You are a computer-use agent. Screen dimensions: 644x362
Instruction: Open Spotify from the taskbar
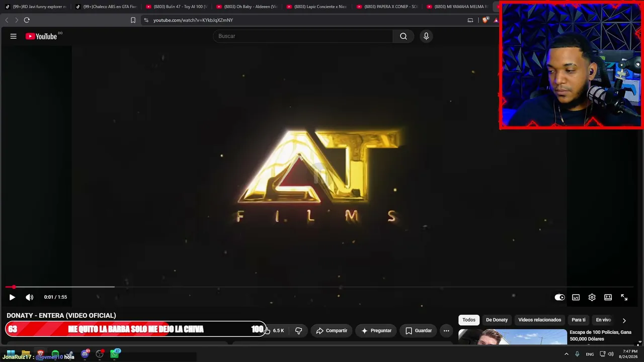tap(55, 353)
